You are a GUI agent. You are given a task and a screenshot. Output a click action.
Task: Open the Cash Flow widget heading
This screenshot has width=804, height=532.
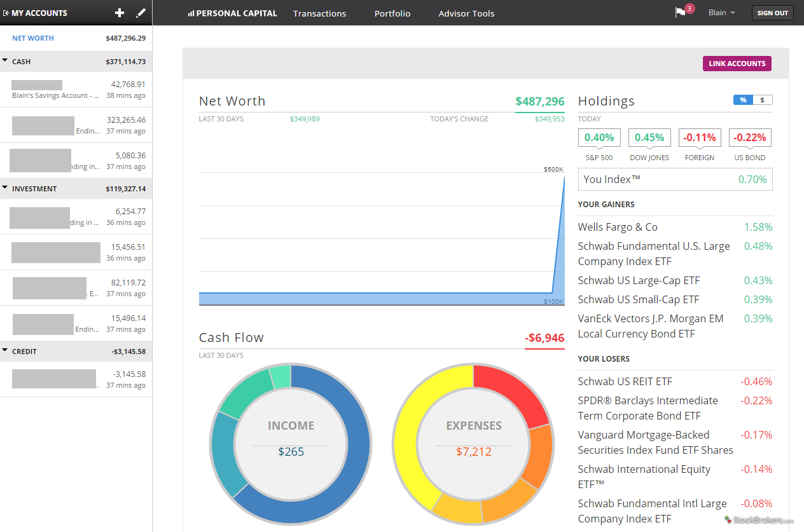[x=231, y=338]
